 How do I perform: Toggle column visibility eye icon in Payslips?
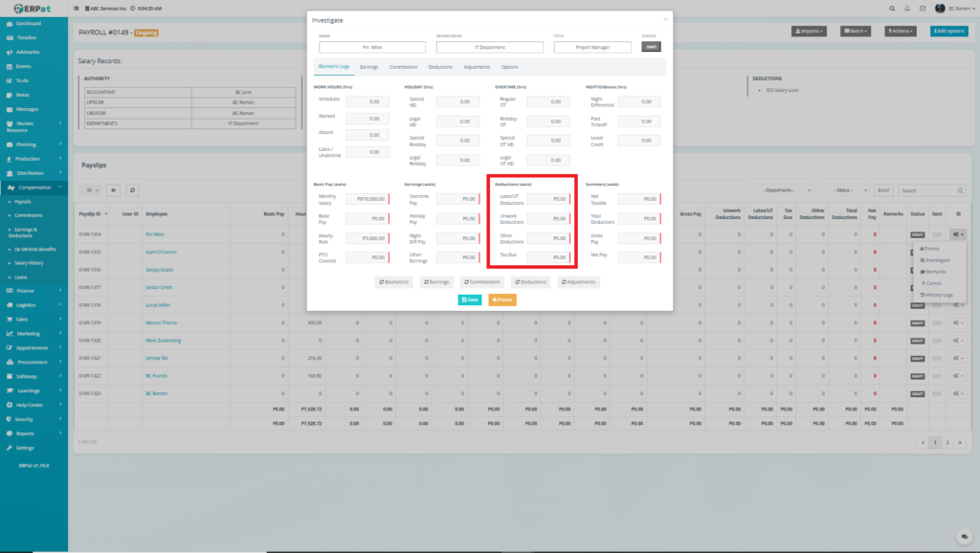113,190
